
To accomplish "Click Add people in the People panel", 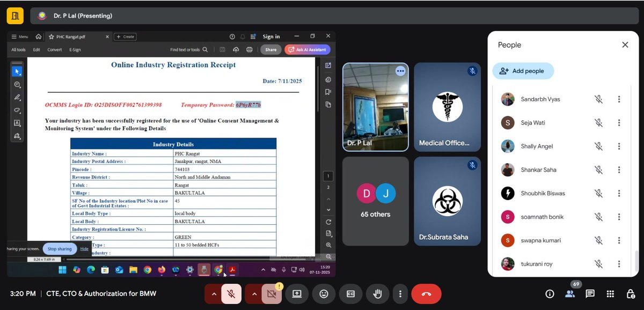I will coord(523,70).
